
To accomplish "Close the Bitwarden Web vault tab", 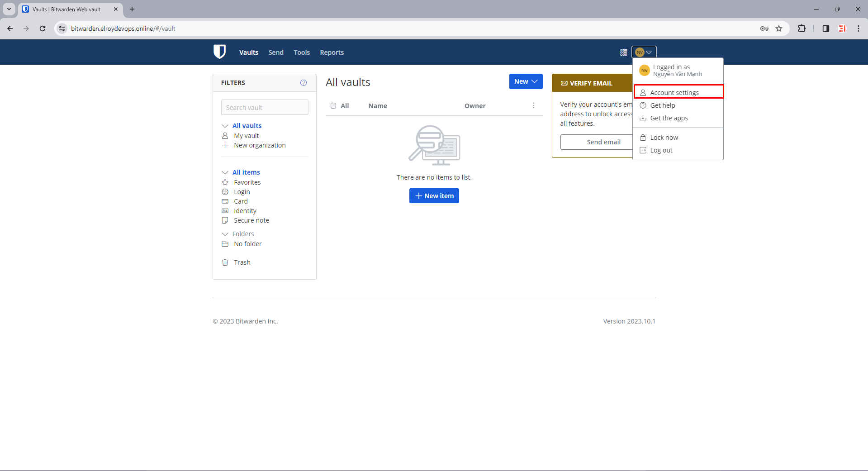I will tap(116, 9).
